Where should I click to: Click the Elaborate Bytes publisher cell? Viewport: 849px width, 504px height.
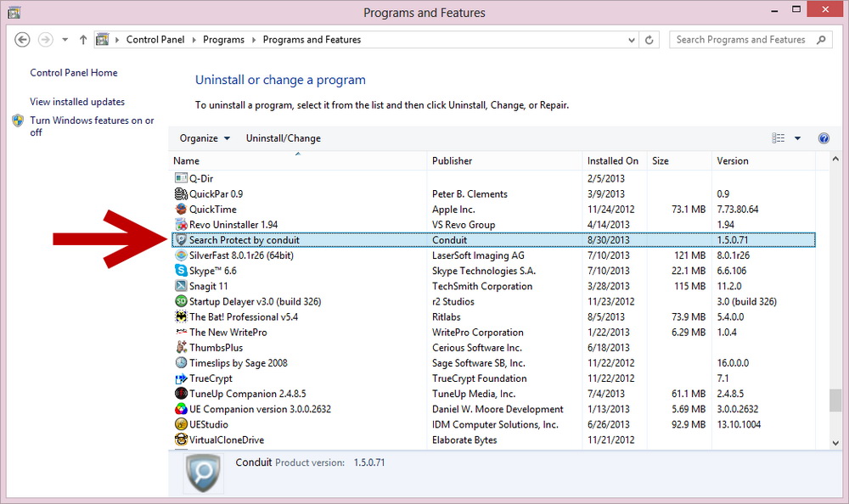(464, 440)
